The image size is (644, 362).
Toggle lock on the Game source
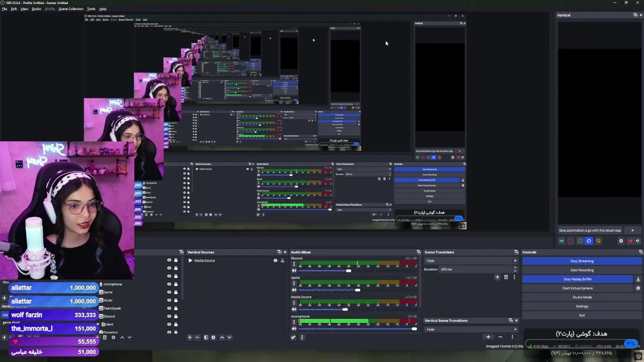click(176, 292)
